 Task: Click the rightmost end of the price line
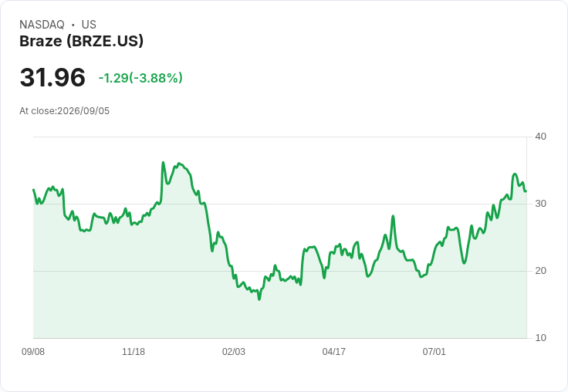coord(526,191)
